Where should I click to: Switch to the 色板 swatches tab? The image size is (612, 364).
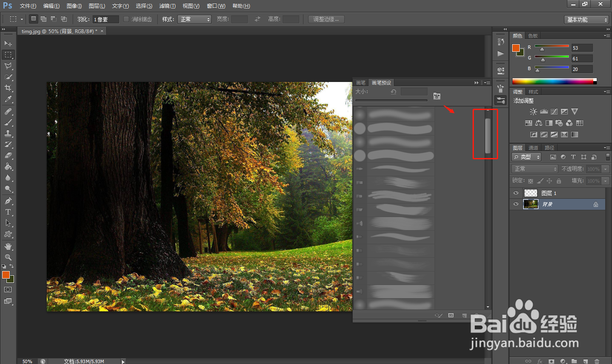533,36
